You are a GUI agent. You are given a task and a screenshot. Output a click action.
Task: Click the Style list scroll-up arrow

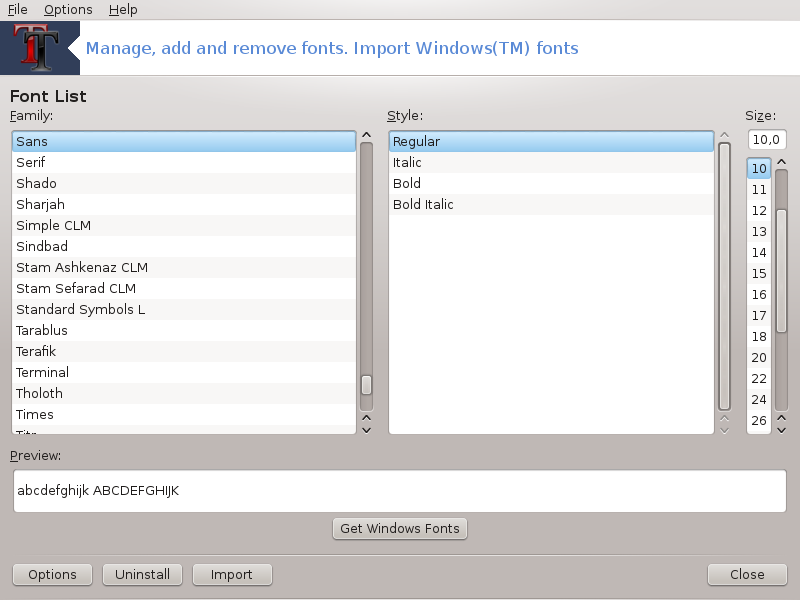(x=724, y=135)
